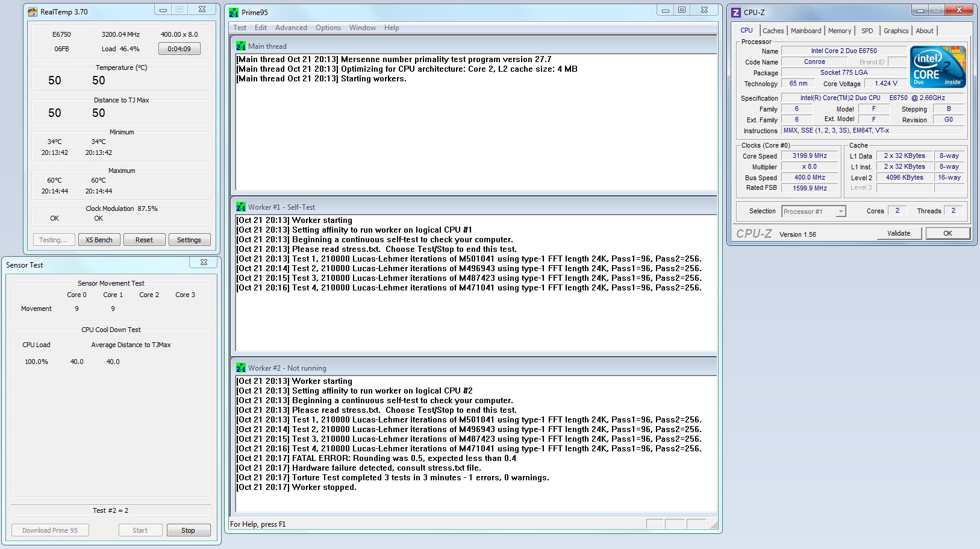Click the XS Bench button in RealTemp
980x549 pixels.
pyautogui.click(x=99, y=240)
